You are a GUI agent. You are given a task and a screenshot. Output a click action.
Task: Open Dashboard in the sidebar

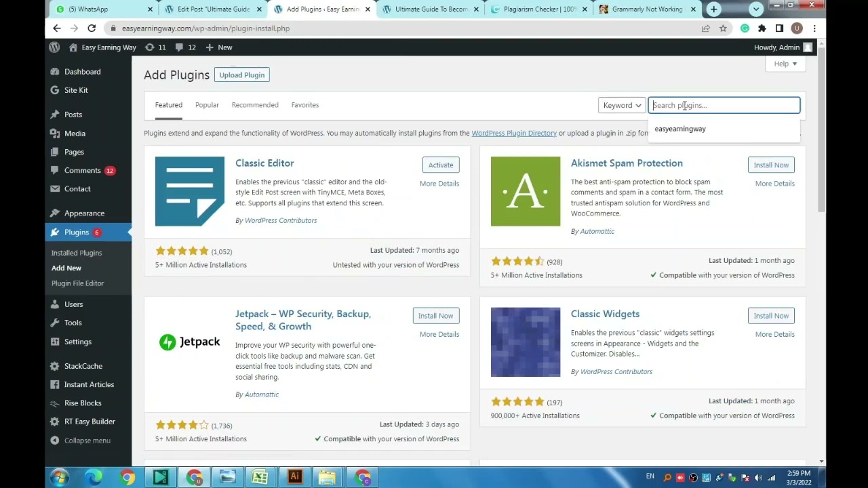point(82,72)
